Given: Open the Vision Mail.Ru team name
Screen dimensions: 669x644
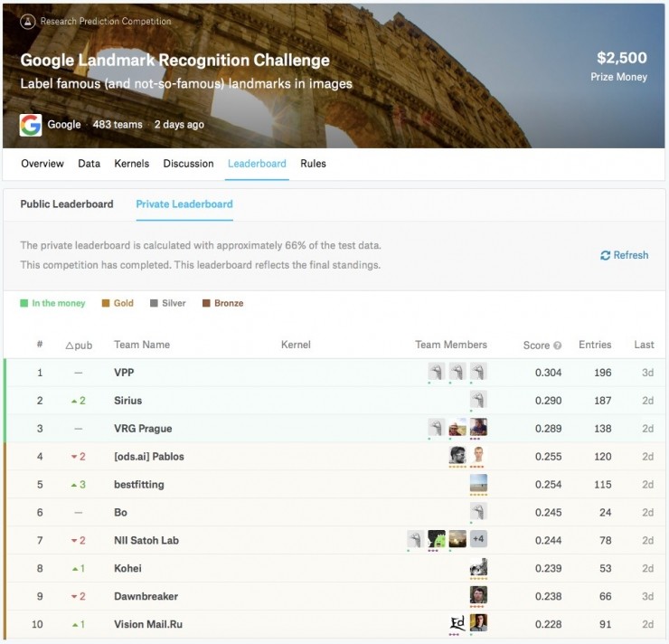Looking at the screenshot, I should 148,624.
